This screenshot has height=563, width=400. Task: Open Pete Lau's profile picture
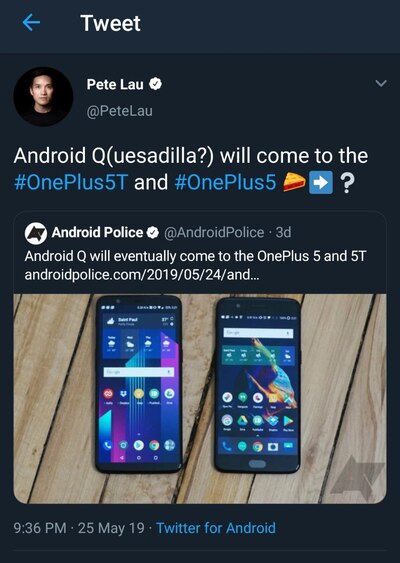point(43,97)
